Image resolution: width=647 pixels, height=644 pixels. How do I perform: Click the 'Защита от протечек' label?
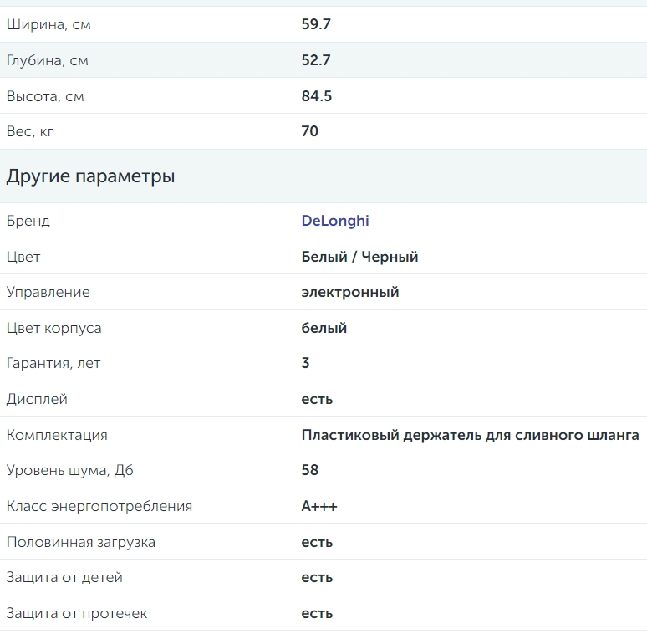pos(77,613)
